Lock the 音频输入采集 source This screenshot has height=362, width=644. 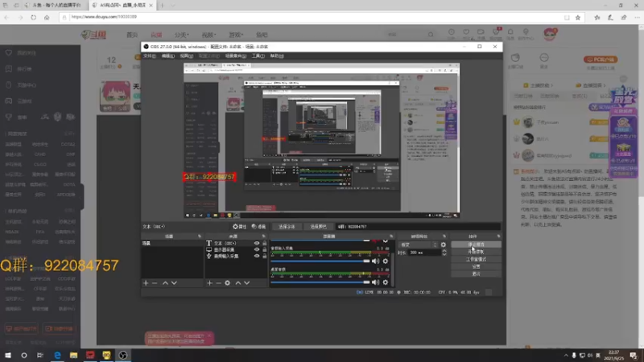pos(265,256)
